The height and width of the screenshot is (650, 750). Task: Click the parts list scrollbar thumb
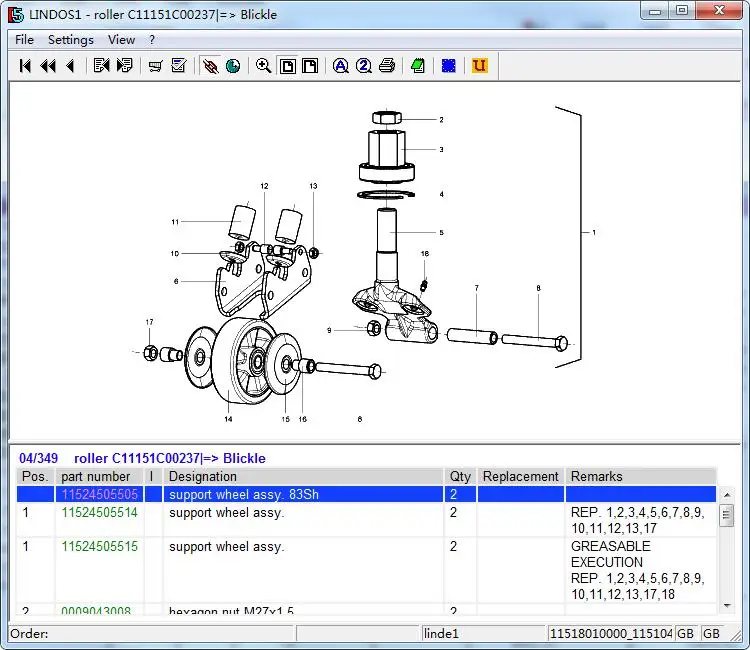(x=727, y=515)
